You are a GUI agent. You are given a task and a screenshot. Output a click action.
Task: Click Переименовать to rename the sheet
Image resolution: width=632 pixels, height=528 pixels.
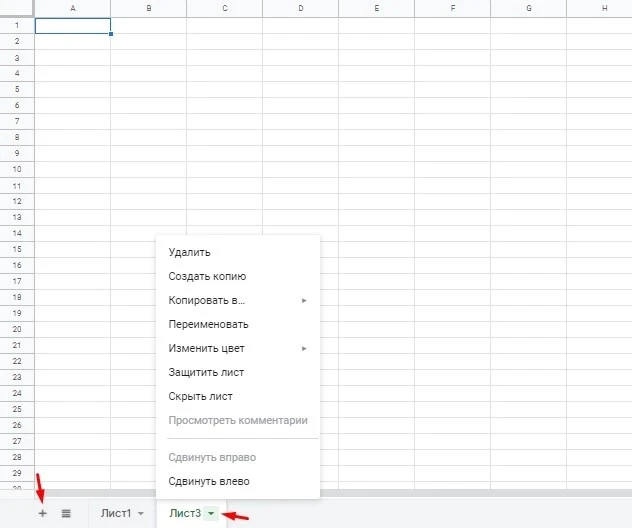208,324
